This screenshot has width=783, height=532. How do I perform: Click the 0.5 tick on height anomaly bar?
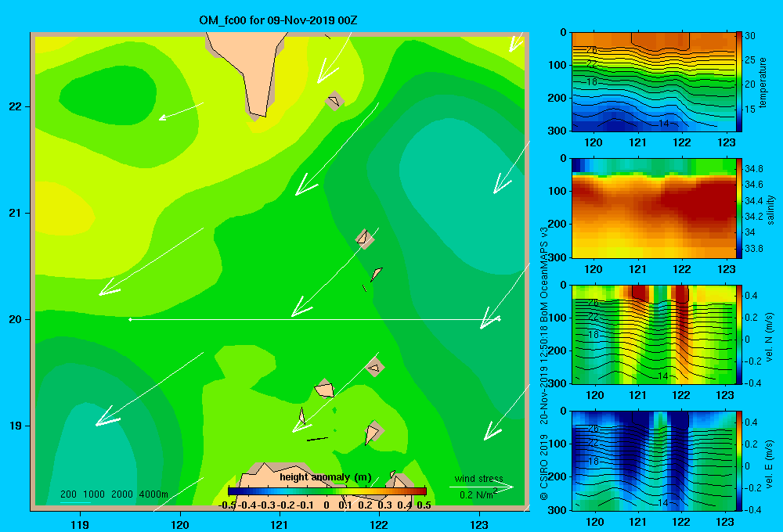click(x=424, y=505)
